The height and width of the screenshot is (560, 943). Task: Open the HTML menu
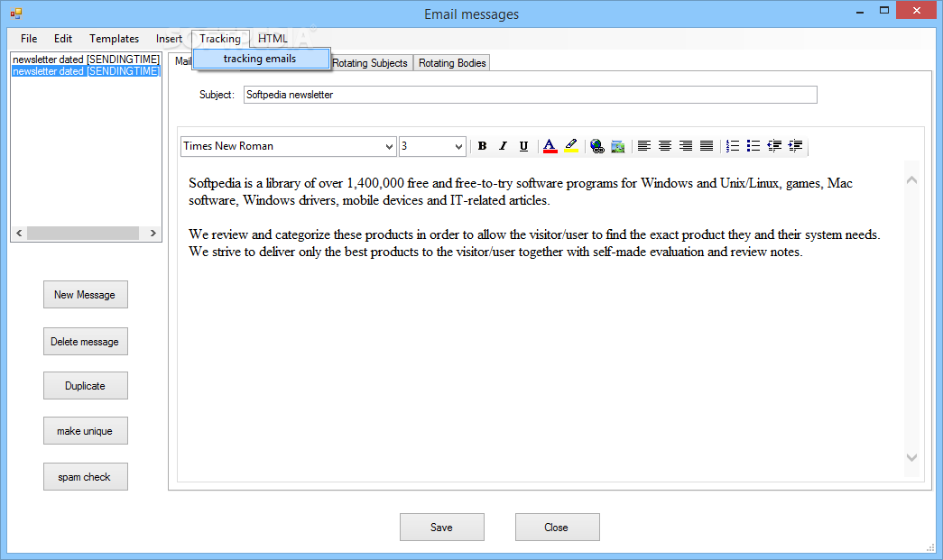pyautogui.click(x=273, y=39)
